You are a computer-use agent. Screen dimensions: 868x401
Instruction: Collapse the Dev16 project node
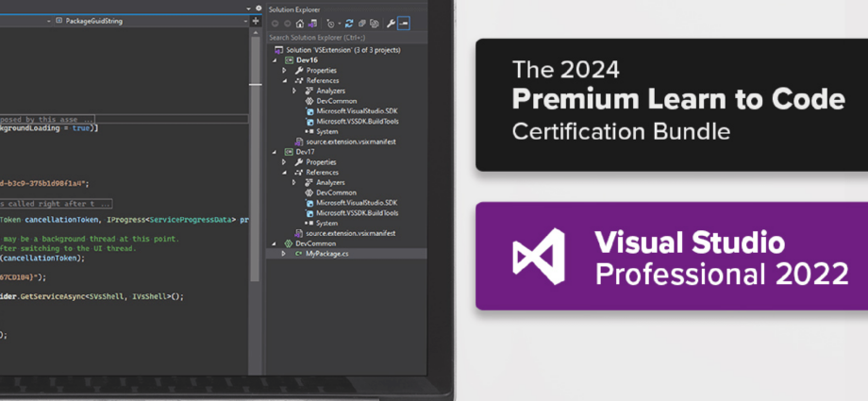click(x=275, y=59)
